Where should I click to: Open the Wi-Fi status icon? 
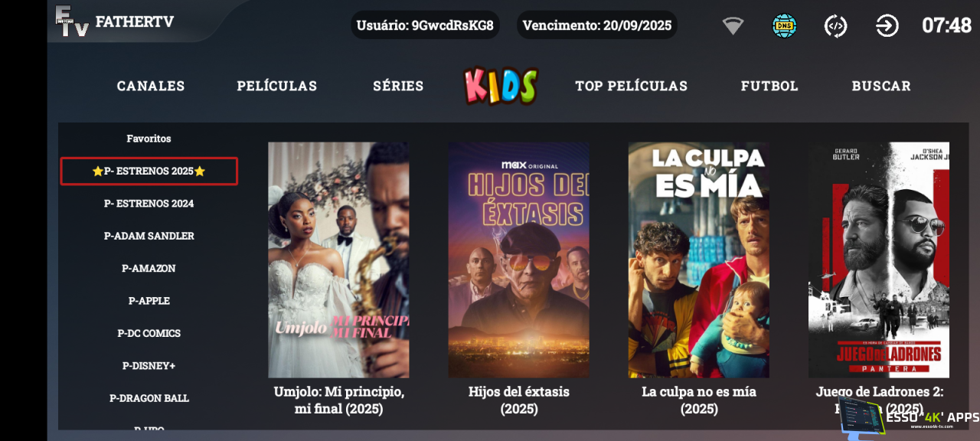click(733, 26)
